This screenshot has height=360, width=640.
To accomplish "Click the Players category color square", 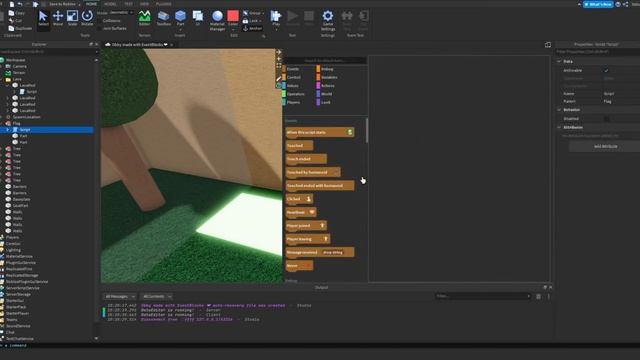I will (284, 102).
